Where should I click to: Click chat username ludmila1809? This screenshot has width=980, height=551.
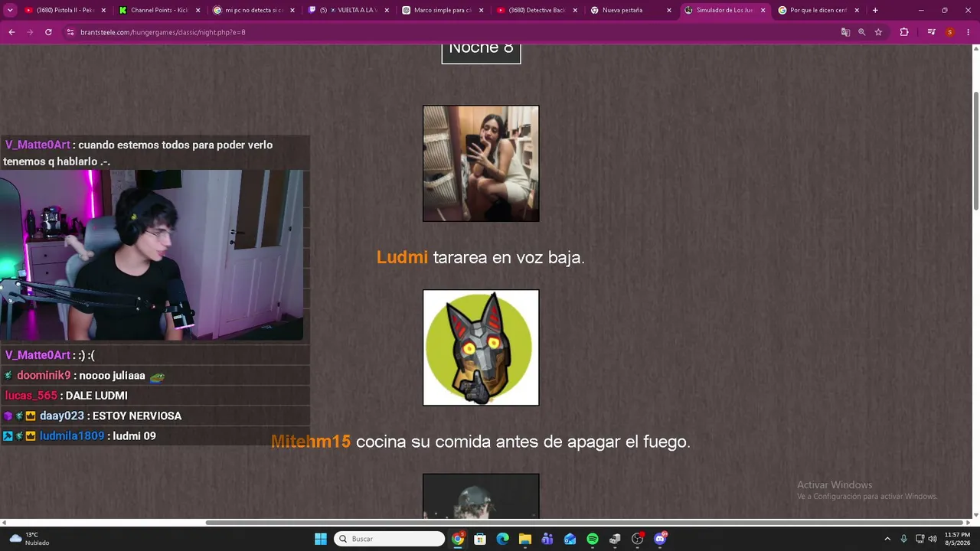click(x=72, y=436)
